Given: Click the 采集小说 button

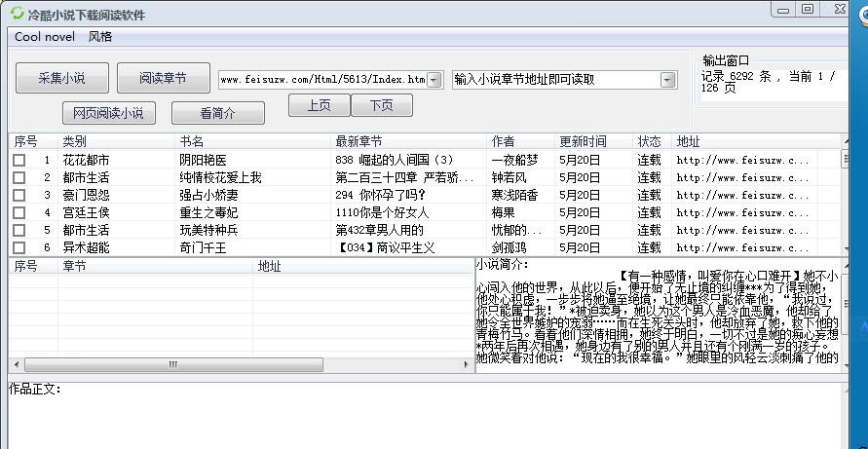Looking at the screenshot, I should (62, 78).
